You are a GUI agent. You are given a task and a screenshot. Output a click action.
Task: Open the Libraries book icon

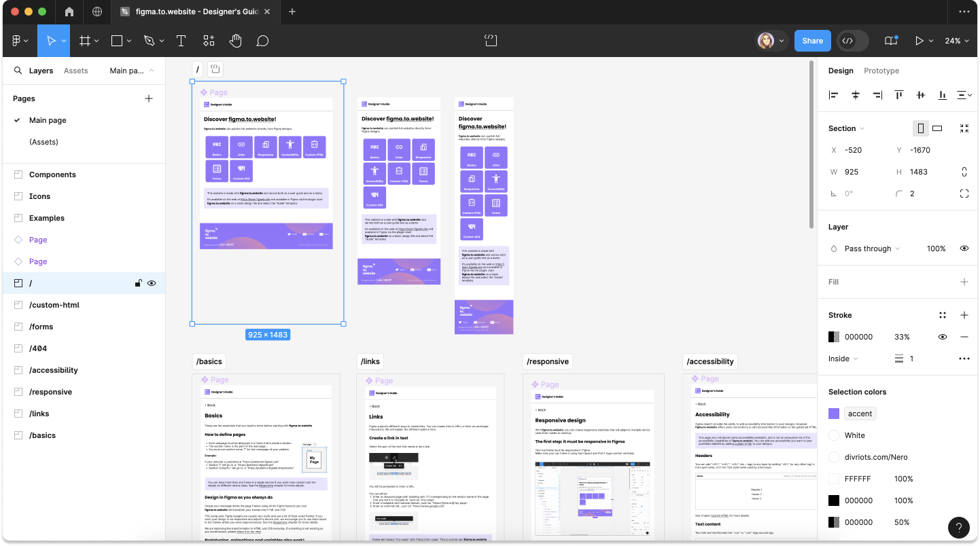pos(891,41)
